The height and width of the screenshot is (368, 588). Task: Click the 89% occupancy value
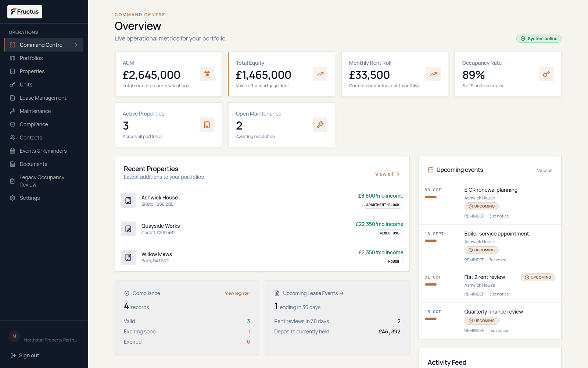[x=473, y=75]
